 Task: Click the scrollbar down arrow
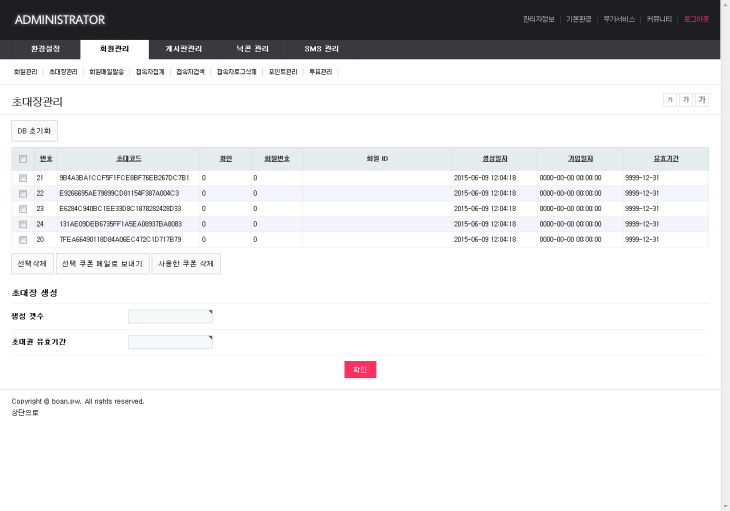pyautogui.click(x=725, y=505)
